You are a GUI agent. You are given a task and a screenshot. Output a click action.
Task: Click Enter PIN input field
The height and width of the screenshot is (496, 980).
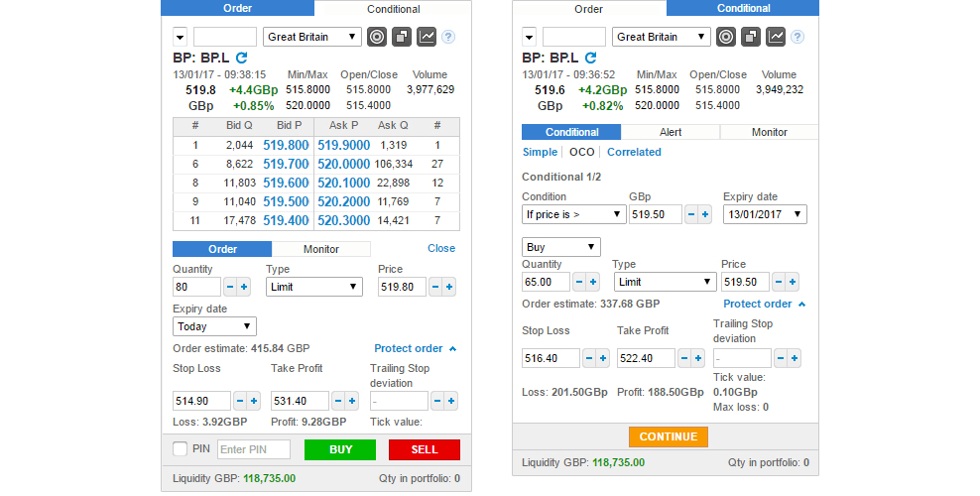pyautogui.click(x=254, y=449)
